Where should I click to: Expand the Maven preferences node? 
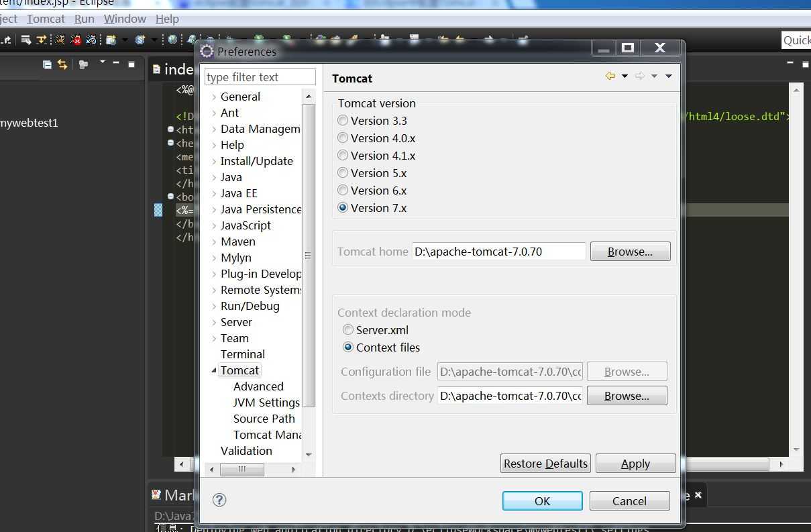point(214,242)
